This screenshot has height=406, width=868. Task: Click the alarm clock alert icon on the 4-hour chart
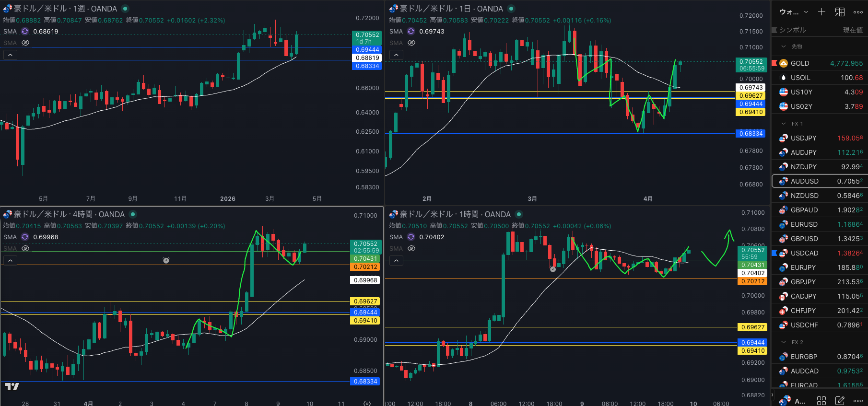pos(166,260)
